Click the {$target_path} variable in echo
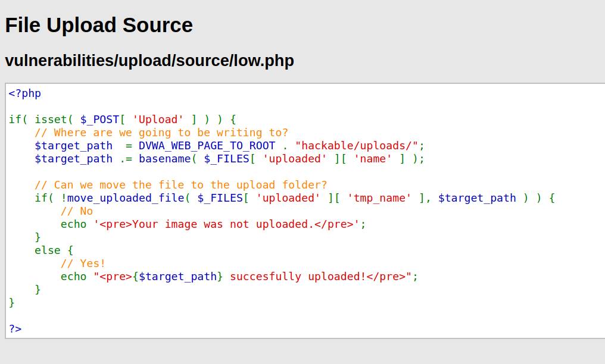Screen dimensions: 605x364 [177, 277]
